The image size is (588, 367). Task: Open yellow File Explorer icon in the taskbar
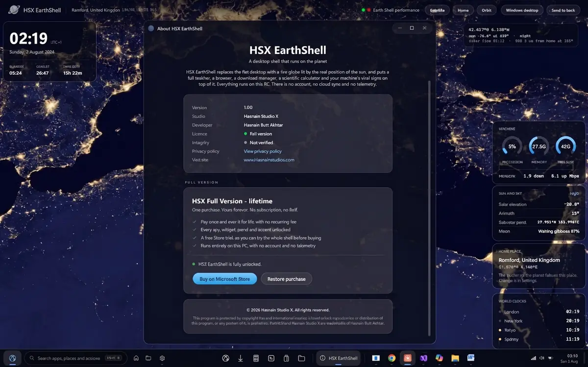(455, 358)
